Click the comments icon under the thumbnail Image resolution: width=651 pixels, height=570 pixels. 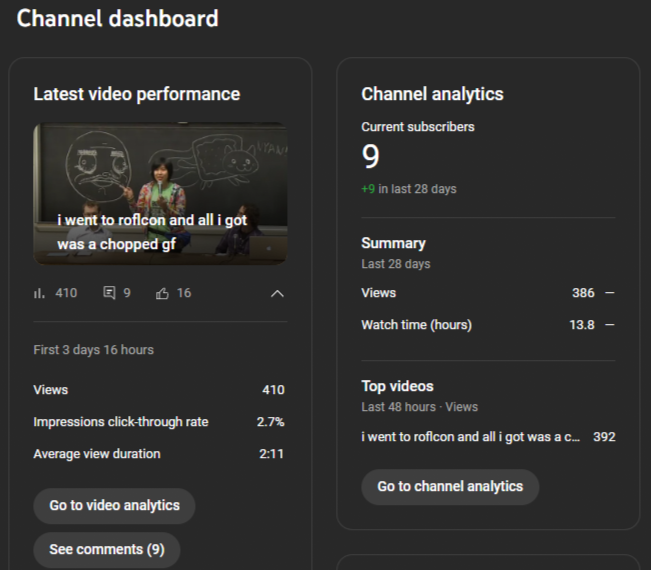[109, 293]
